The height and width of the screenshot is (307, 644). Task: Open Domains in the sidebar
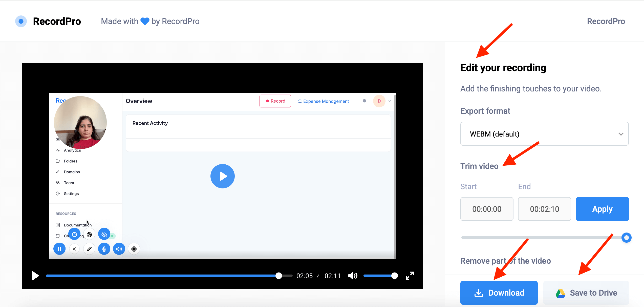coord(72,172)
